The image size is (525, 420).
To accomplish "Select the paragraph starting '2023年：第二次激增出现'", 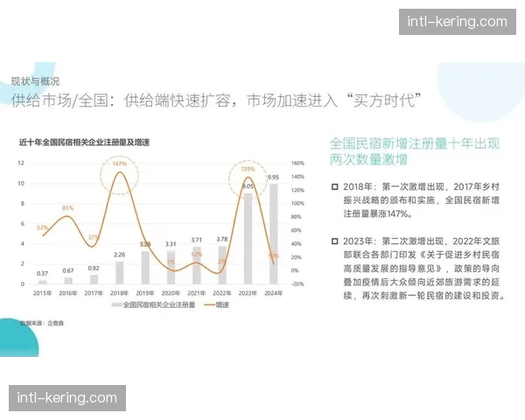I will coord(423,269).
